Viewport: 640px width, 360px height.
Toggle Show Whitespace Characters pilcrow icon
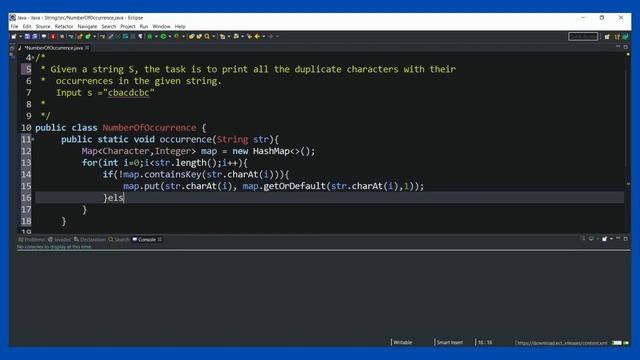[x=140, y=36]
